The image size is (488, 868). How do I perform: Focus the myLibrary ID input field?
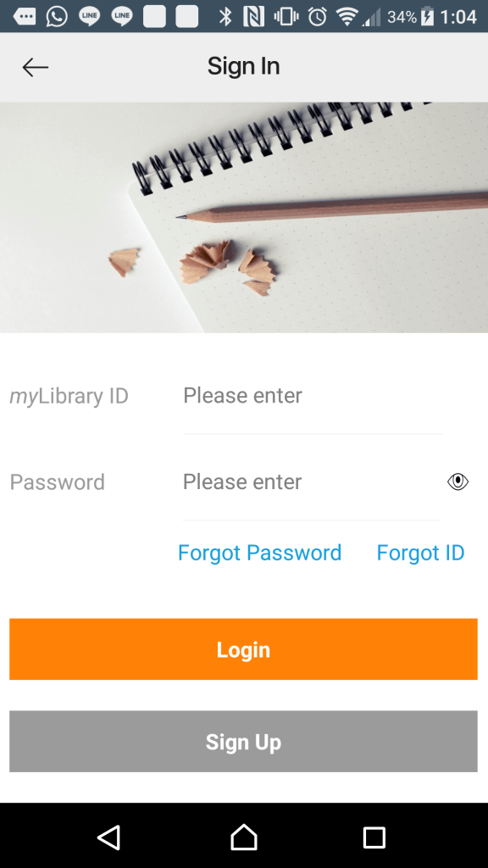(313, 396)
